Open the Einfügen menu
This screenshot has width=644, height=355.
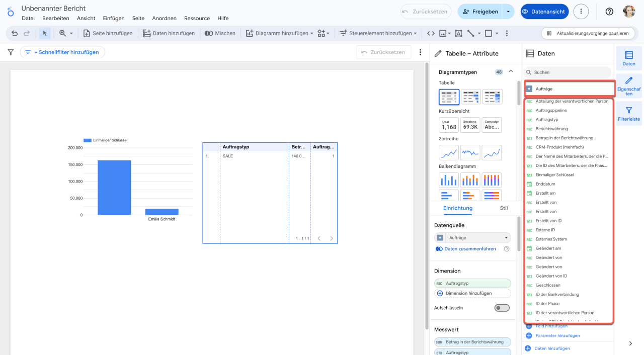click(x=114, y=18)
